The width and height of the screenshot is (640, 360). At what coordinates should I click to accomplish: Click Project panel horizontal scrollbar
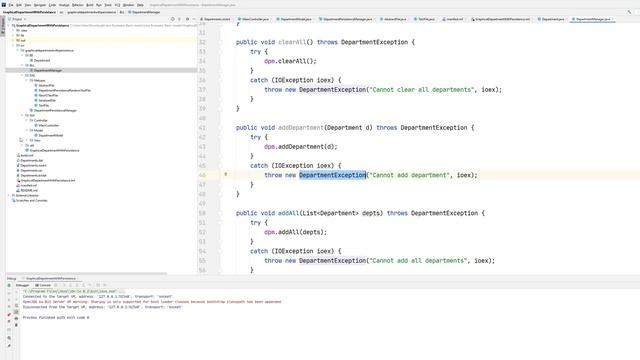click(86, 273)
